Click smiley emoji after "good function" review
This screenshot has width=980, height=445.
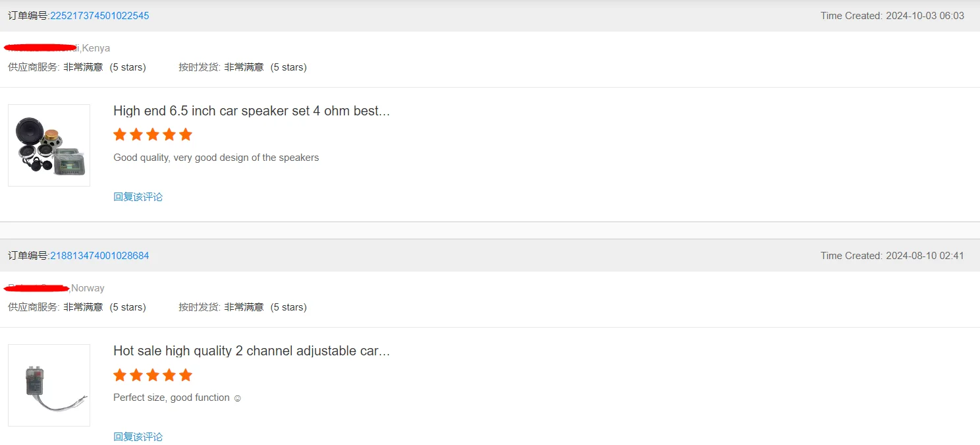[x=238, y=398]
